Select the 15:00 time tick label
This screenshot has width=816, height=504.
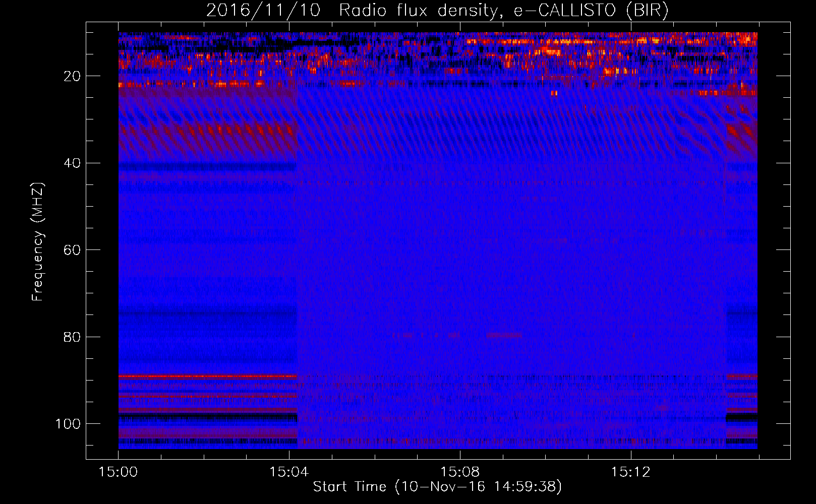click(119, 472)
